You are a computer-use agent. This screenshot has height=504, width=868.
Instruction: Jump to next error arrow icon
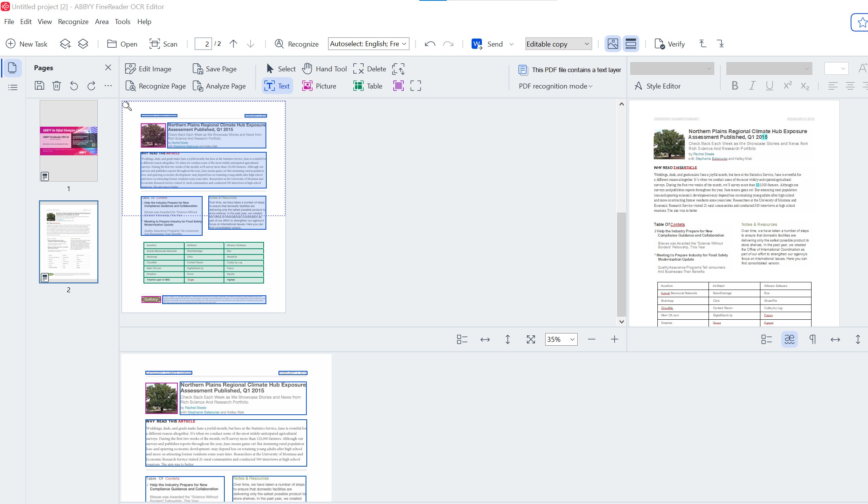[x=720, y=43]
